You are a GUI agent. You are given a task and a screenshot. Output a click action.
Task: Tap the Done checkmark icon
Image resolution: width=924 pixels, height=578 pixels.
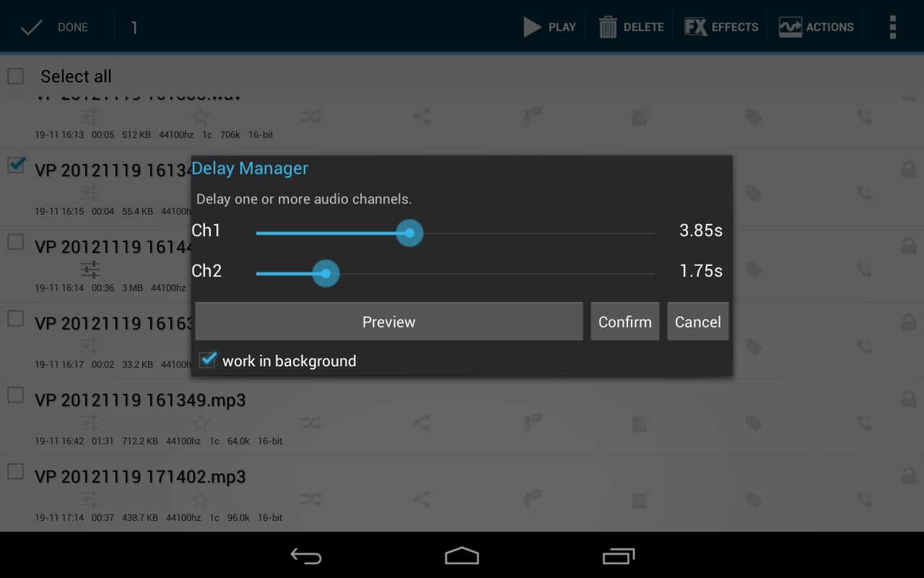[32, 27]
